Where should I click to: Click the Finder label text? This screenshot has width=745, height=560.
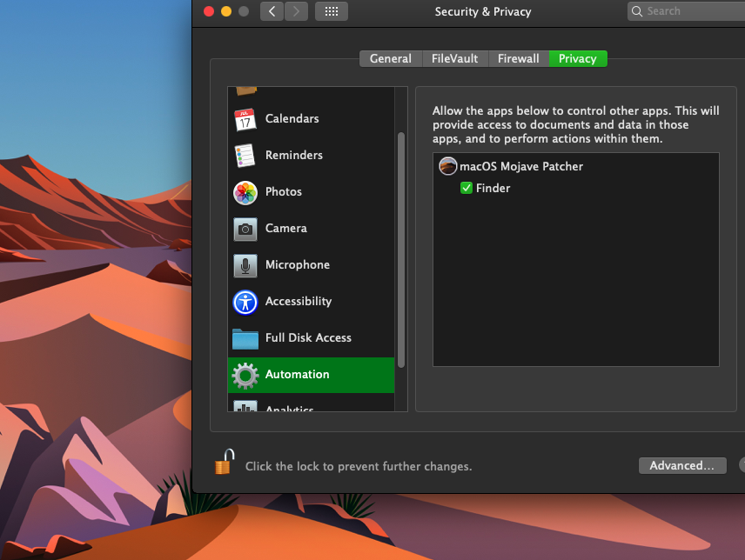click(493, 189)
